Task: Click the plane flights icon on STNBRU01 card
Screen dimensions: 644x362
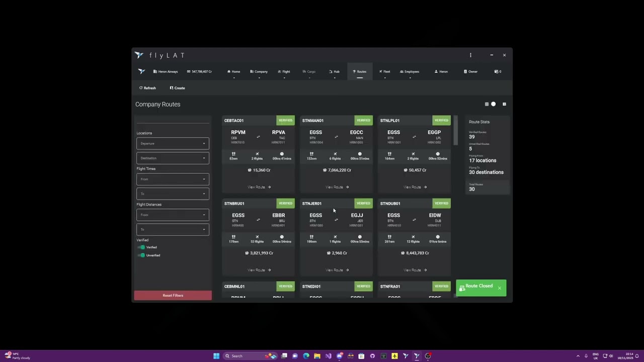Action: tap(257, 237)
